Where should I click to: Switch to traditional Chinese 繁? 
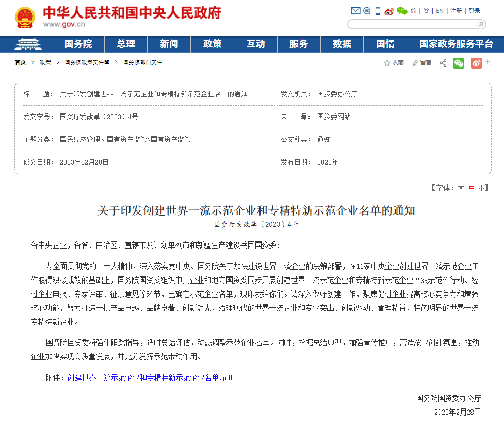(426, 11)
